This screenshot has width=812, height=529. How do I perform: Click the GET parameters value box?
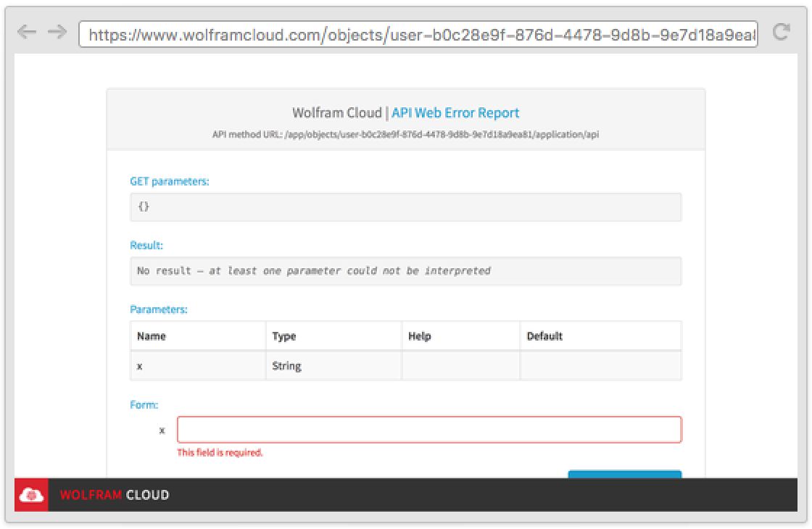pyautogui.click(x=405, y=207)
